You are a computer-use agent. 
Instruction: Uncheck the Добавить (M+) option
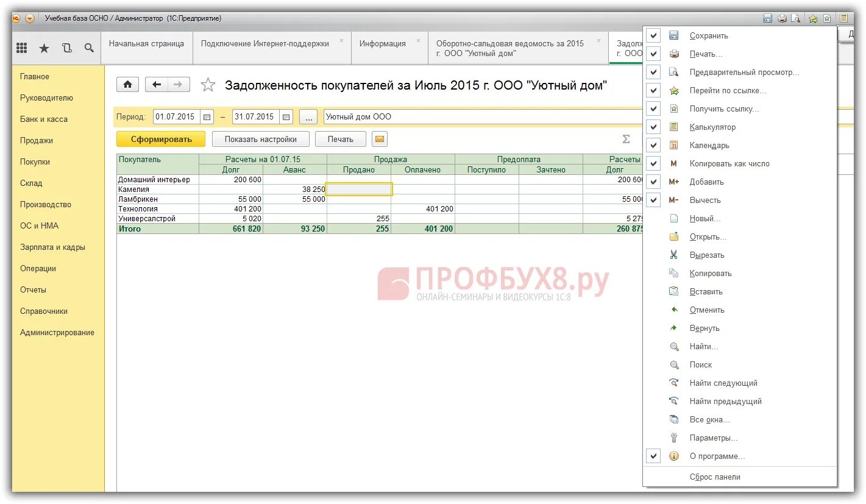[653, 182]
